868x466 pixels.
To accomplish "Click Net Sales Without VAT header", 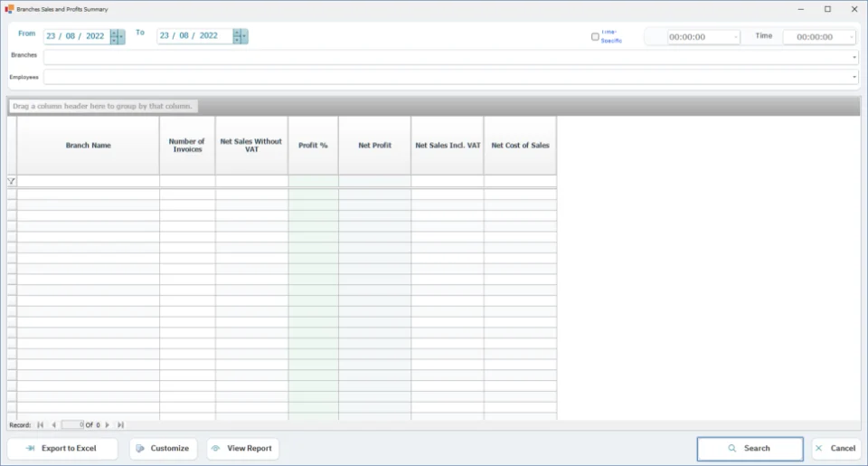I will [x=251, y=145].
